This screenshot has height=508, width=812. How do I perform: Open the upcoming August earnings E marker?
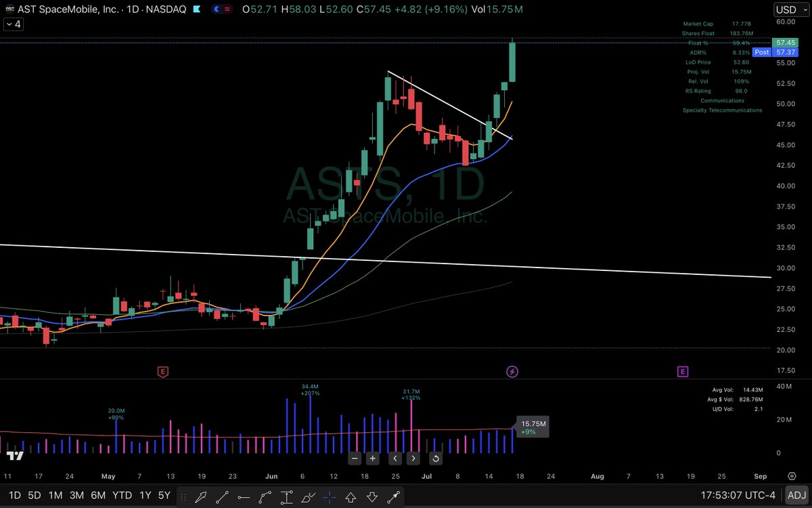[x=683, y=371]
